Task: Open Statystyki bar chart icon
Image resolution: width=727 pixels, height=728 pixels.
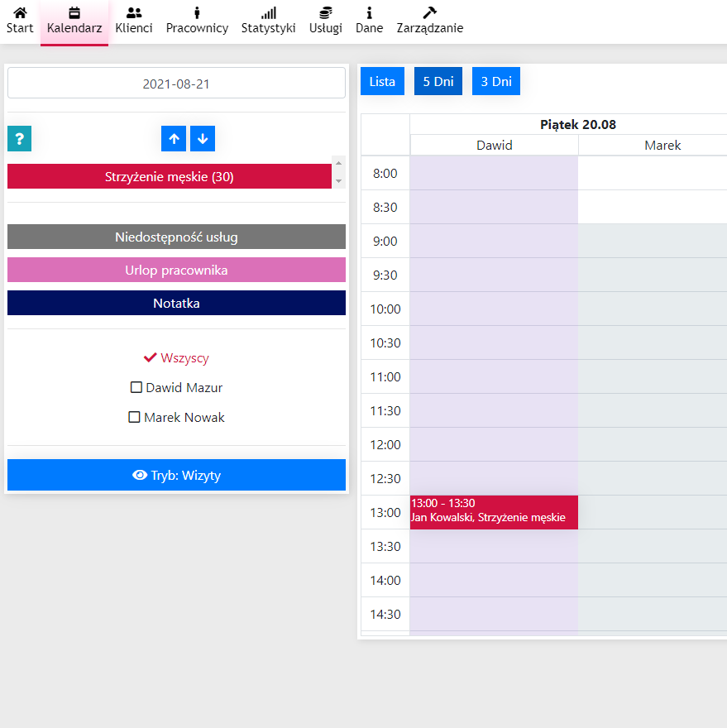Action: pyautogui.click(x=268, y=13)
